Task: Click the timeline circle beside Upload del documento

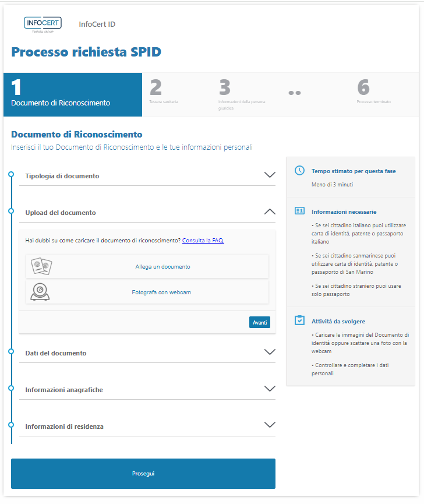Action: click(11, 211)
